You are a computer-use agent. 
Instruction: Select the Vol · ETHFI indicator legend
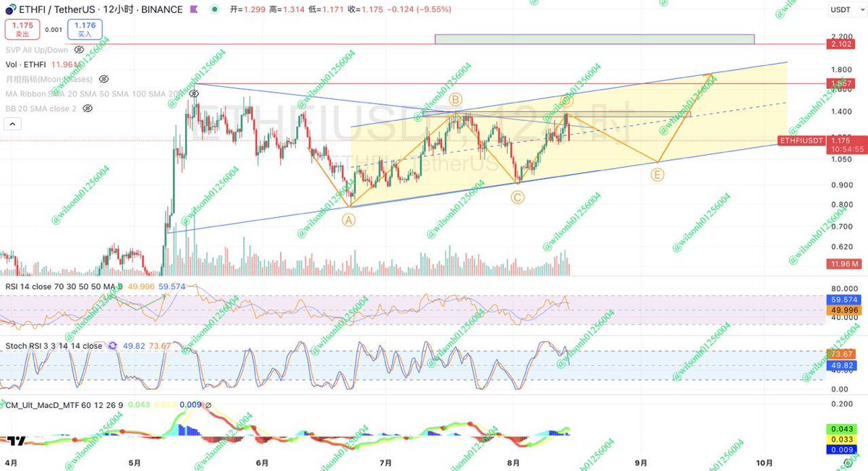(x=27, y=64)
